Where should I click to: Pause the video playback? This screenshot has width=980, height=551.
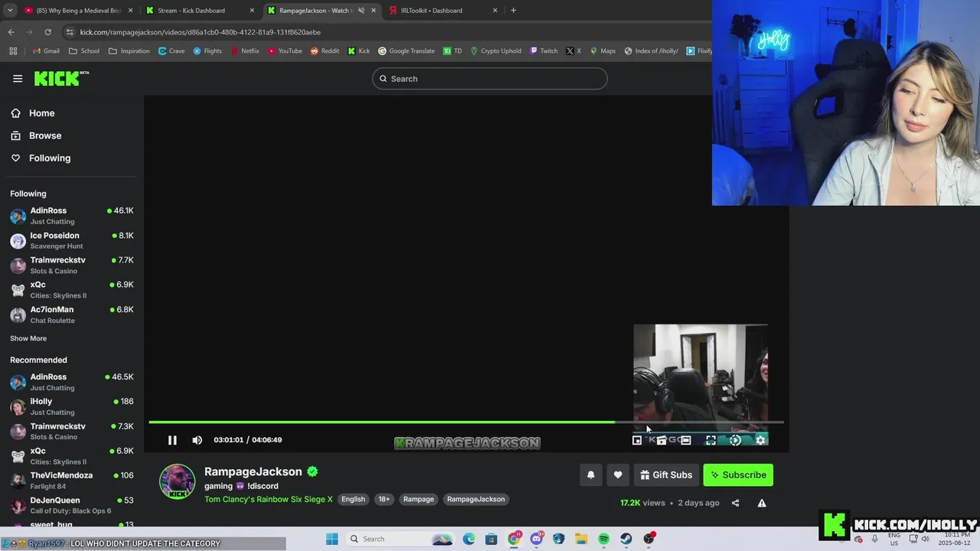click(x=172, y=440)
